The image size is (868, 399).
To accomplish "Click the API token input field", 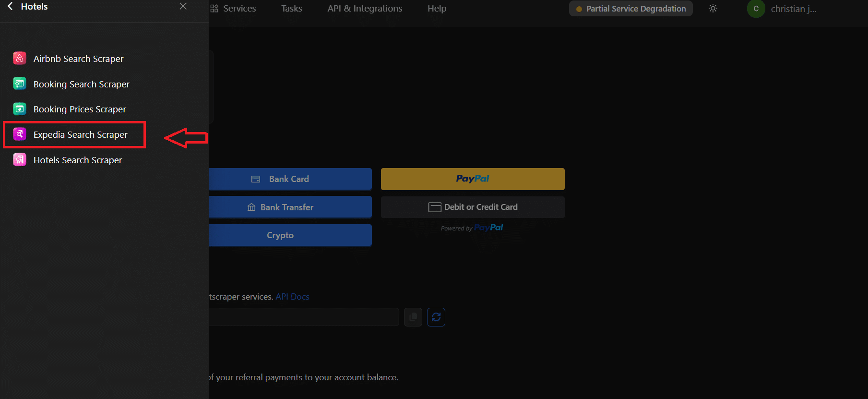I will pos(303,317).
